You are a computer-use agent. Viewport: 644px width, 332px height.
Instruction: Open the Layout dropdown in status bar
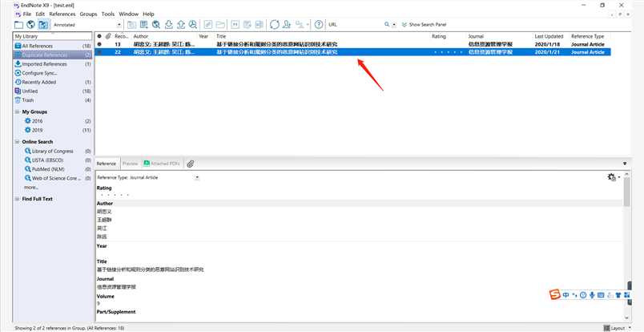click(618, 328)
